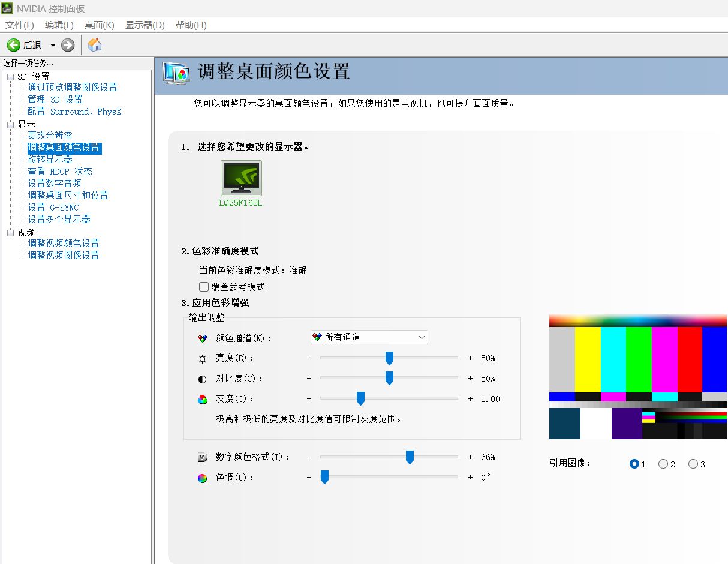Click the digital vibrance icon

[x=203, y=458]
